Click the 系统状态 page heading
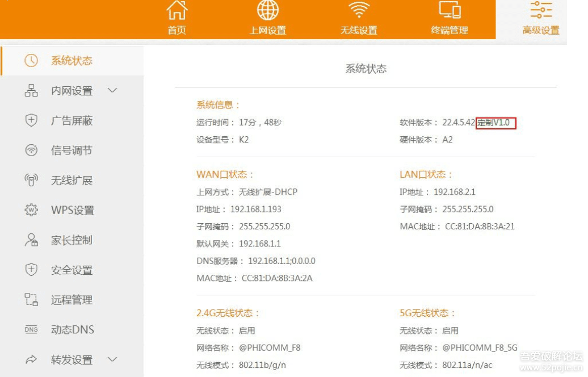 366,69
